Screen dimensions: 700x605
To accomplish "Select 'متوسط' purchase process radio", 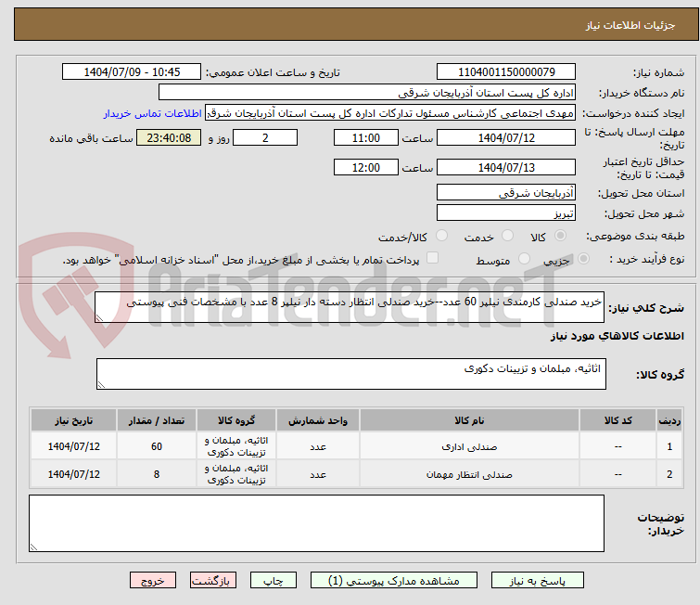I will (x=526, y=260).
